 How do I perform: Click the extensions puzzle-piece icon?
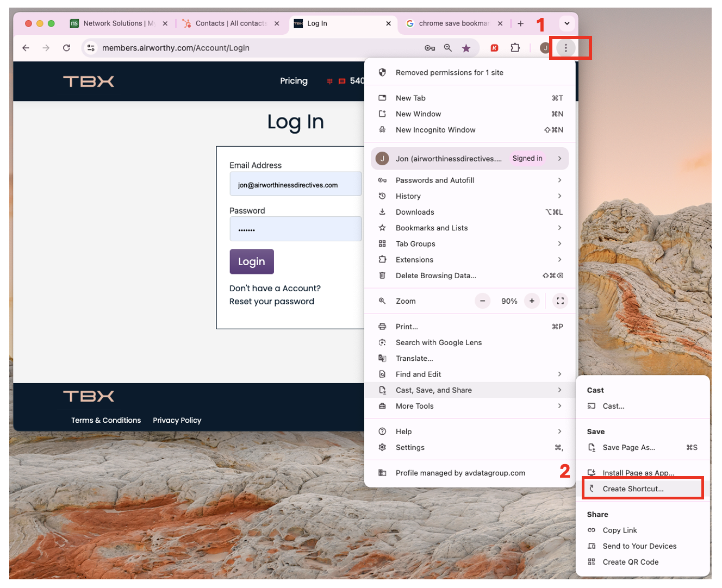click(x=515, y=48)
